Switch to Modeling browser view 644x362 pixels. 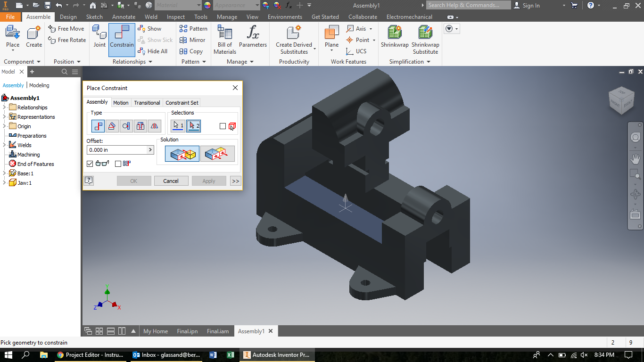(x=39, y=85)
